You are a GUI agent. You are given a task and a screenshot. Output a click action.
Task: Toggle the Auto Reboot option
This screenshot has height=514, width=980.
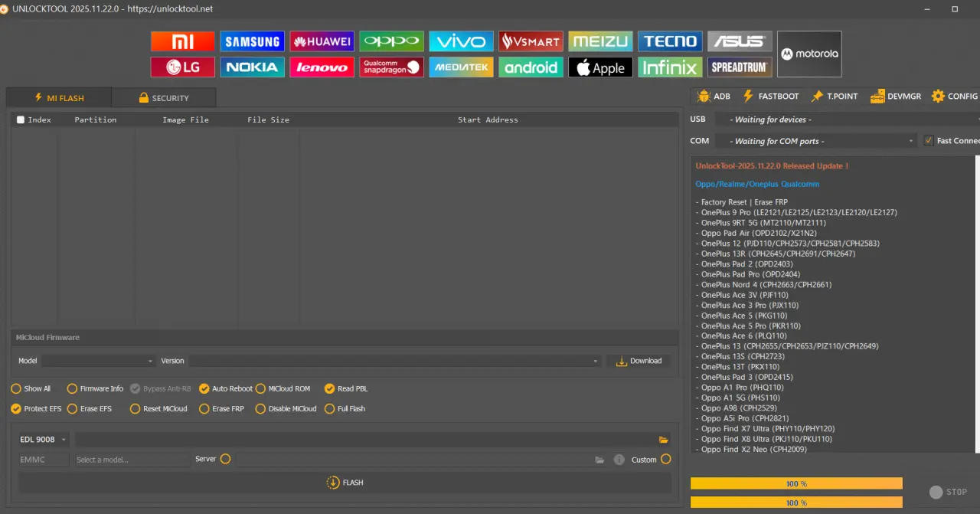tap(226, 388)
